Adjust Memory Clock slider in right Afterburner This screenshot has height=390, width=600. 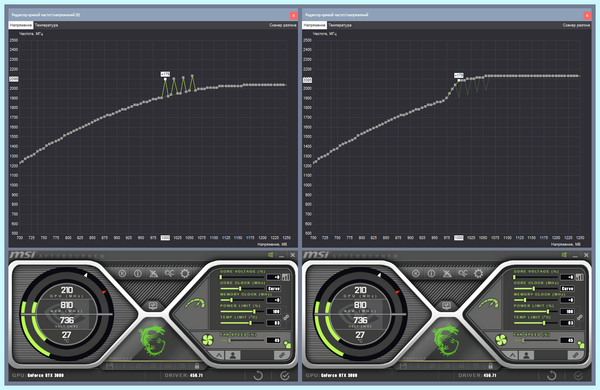[535, 300]
